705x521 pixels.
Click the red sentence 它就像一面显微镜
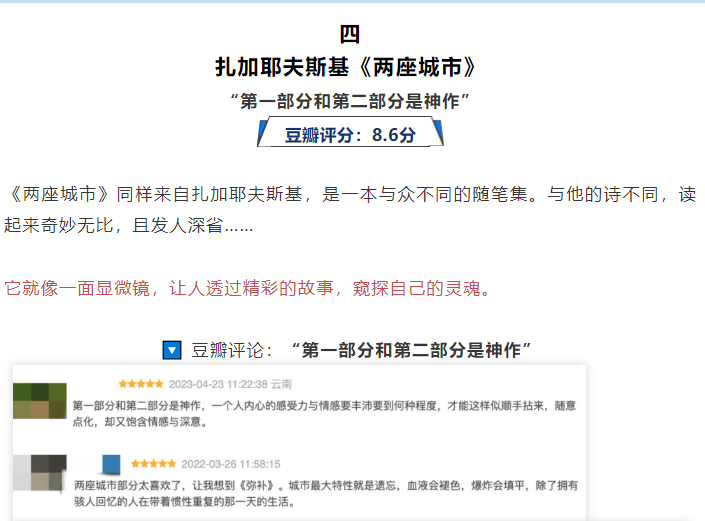[247, 288]
